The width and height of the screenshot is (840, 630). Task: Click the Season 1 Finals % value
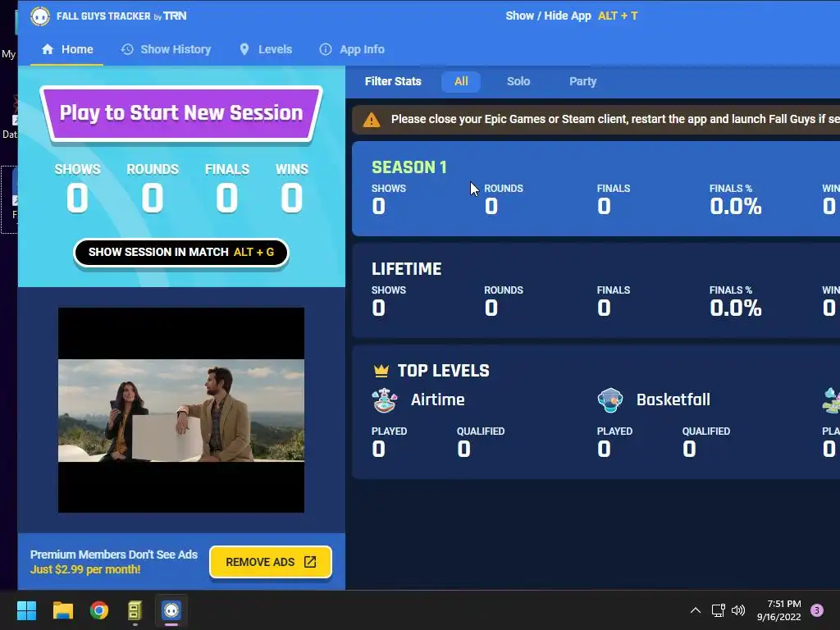[736, 206]
